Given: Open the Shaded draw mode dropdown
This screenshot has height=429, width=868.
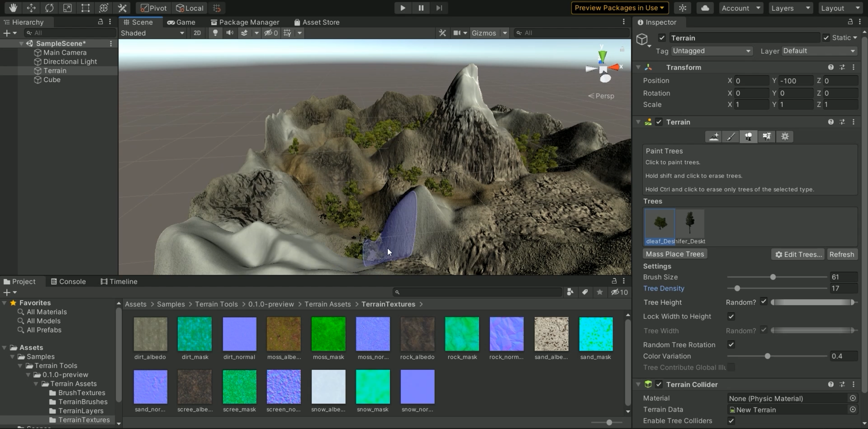Looking at the screenshot, I should tap(152, 33).
